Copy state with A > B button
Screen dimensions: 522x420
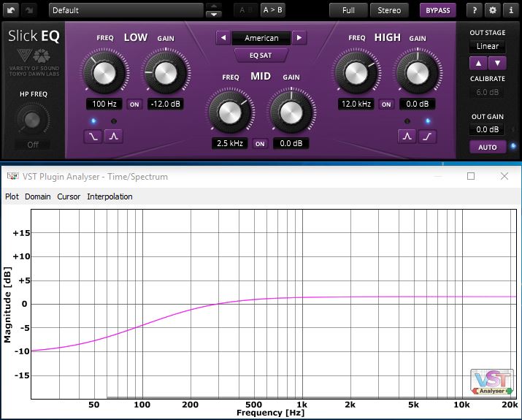tap(272, 10)
